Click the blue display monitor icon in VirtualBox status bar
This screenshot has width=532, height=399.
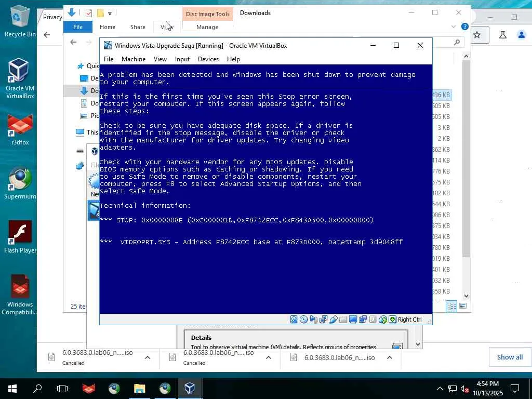point(353,320)
